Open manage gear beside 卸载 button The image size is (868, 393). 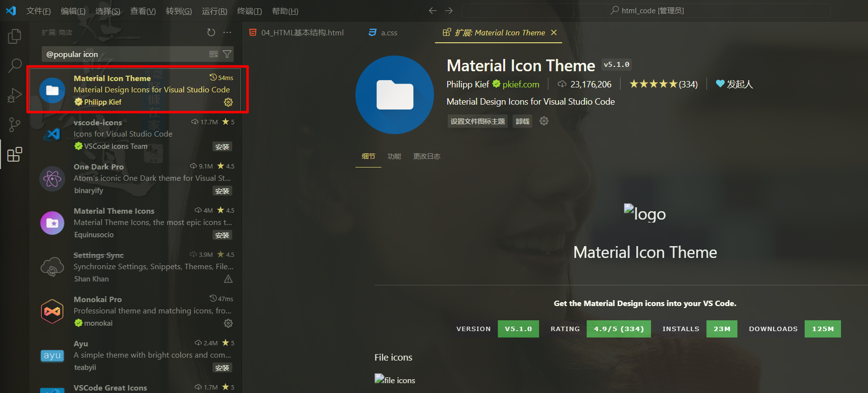tap(544, 121)
